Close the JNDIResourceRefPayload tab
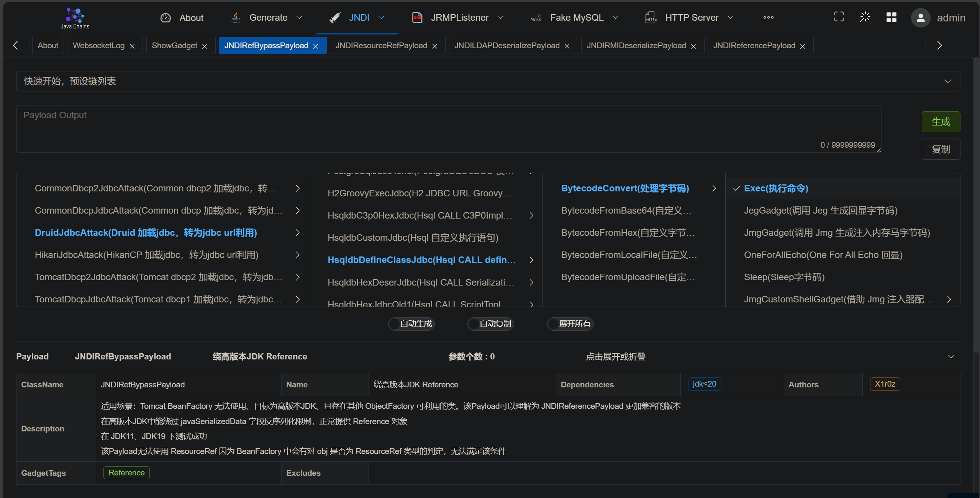This screenshot has width=980, height=498. tap(435, 46)
